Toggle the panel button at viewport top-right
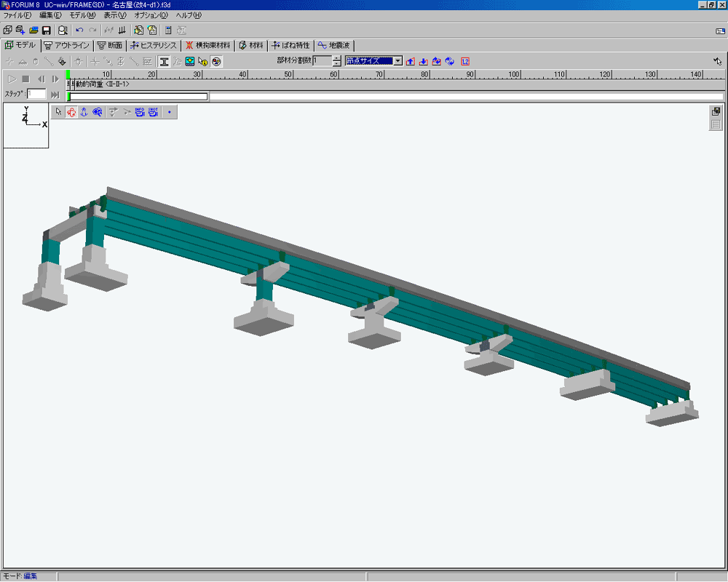 click(716, 111)
